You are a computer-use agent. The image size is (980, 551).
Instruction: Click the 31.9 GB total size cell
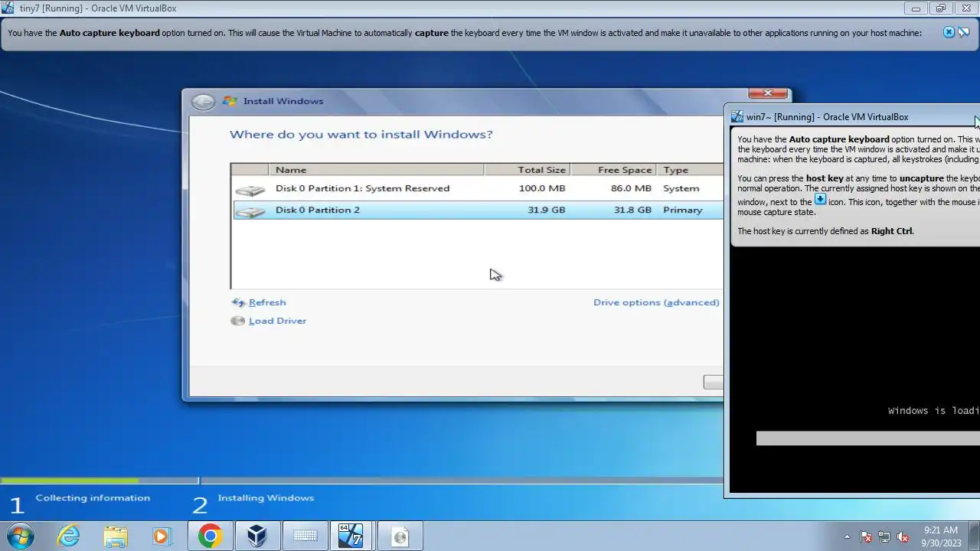[547, 210]
